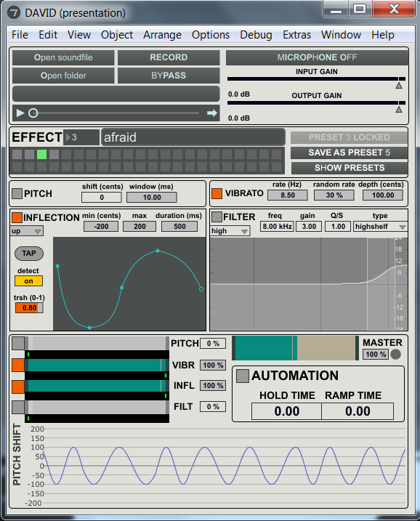
Task: Click the RAMP TIME 0.00 field
Action: [358, 411]
